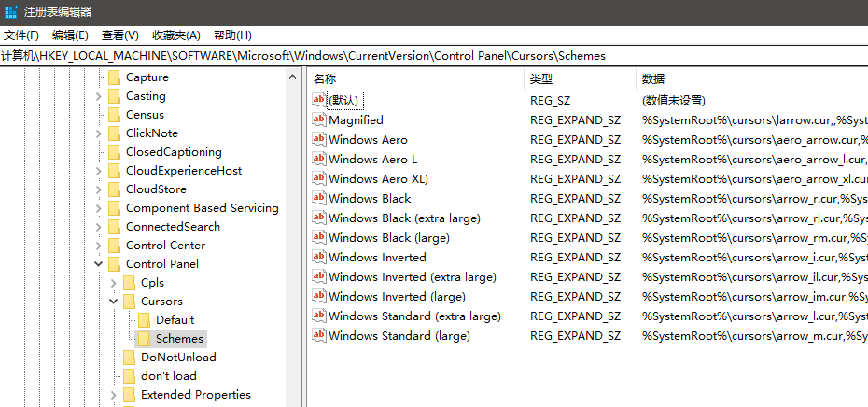This screenshot has width=868, height=407.
Task: Sort values by the 类型 column header
Action: click(x=580, y=79)
